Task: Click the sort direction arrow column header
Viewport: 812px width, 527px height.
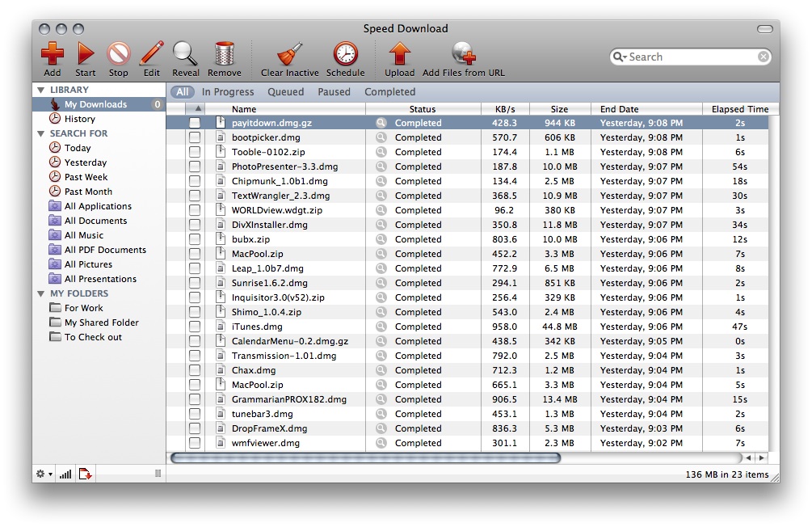Action: point(196,109)
